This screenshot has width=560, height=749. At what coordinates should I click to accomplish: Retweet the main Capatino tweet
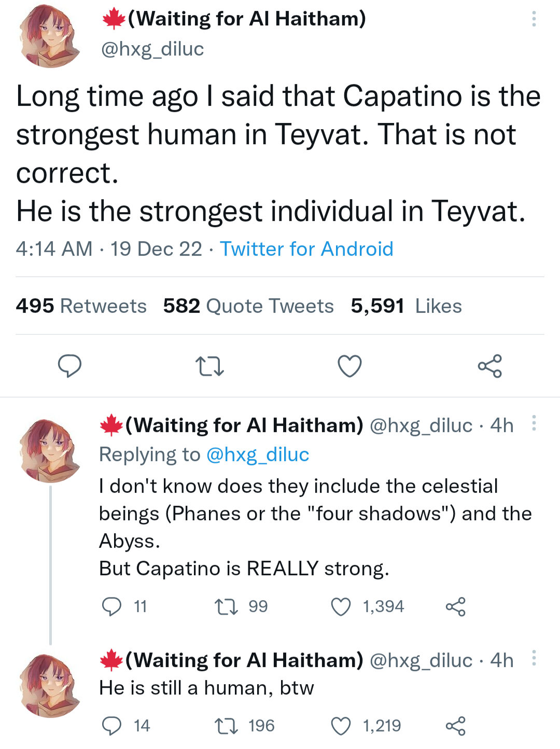(210, 366)
